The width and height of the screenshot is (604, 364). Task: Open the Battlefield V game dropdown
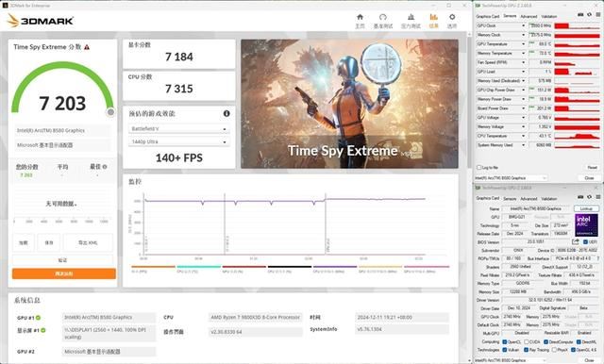click(178, 129)
